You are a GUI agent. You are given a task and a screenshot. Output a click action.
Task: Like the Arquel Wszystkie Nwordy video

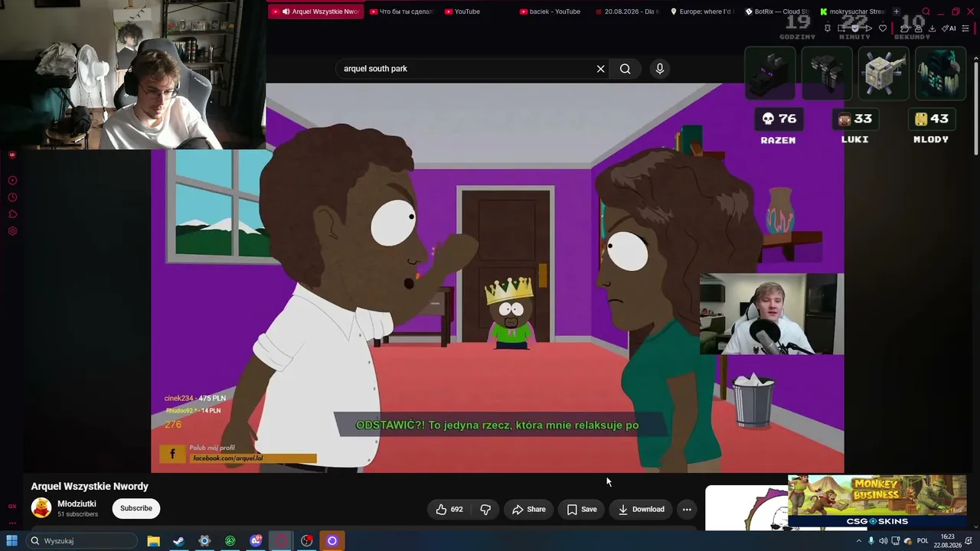(449, 510)
